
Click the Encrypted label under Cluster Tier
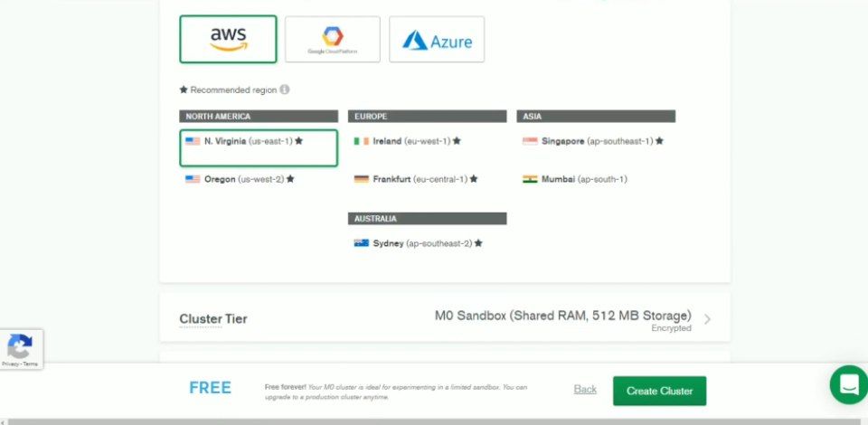pos(672,328)
